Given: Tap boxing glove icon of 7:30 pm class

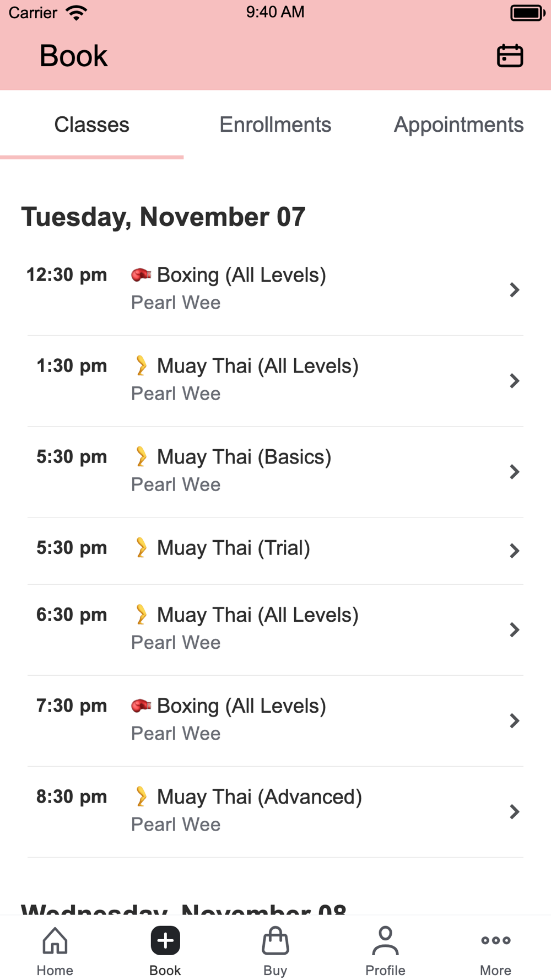Looking at the screenshot, I should click(141, 706).
